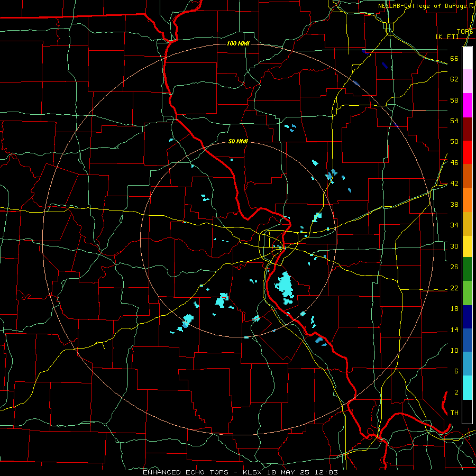Click the '30' legend value
Image resolution: width=476 pixels, height=476 pixels.
(x=454, y=246)
